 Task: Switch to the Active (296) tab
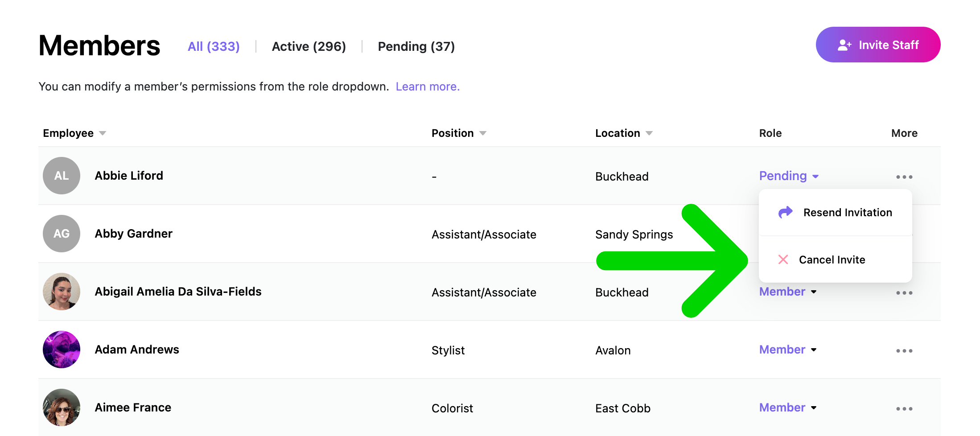pos(309,46)
